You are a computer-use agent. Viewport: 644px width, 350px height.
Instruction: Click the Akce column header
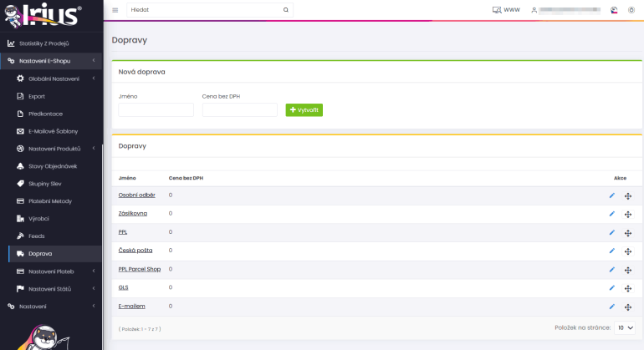(621, 178)
